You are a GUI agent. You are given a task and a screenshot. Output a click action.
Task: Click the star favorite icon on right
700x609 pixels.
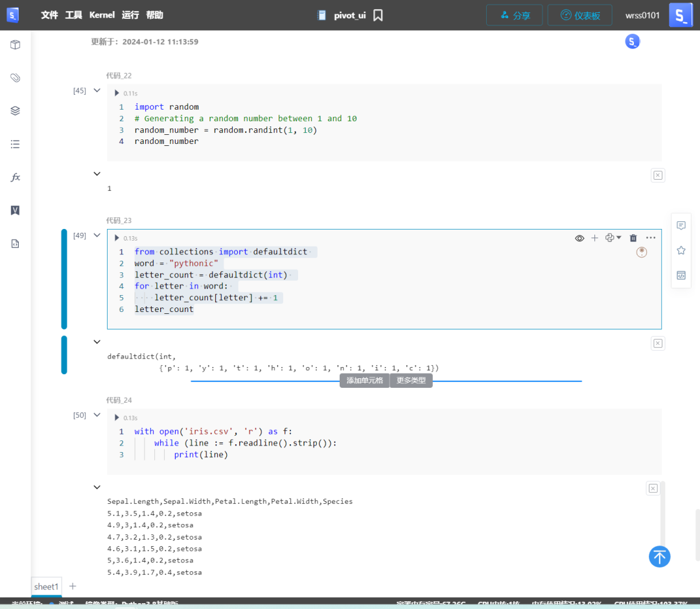681,250
